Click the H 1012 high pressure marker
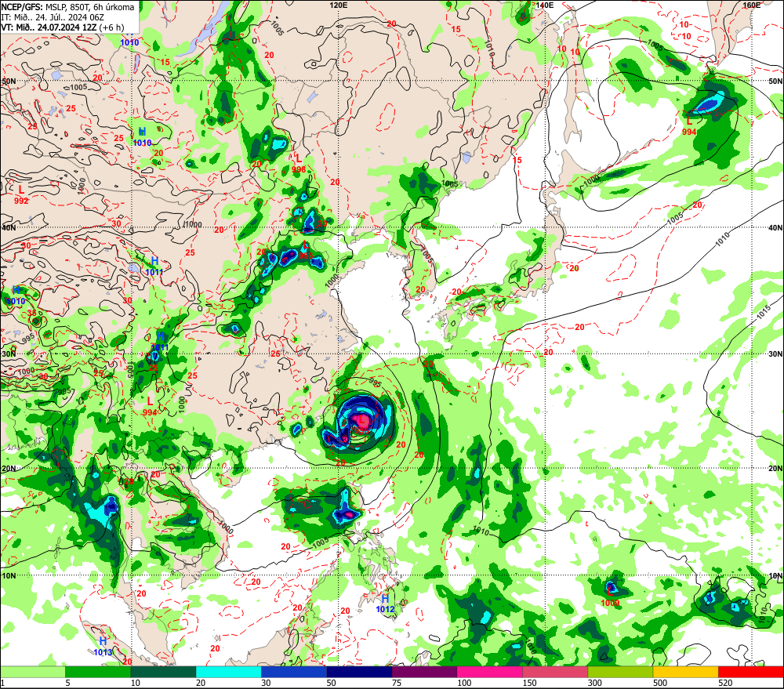The image size is (784, 689). pyautogui.click(x=385, y=604)
